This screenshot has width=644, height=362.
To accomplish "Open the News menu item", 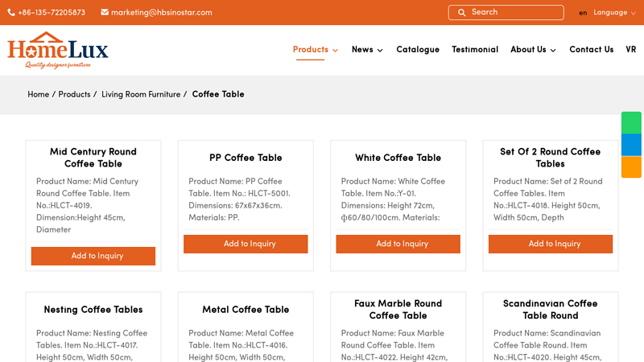I will pos(362,50).
